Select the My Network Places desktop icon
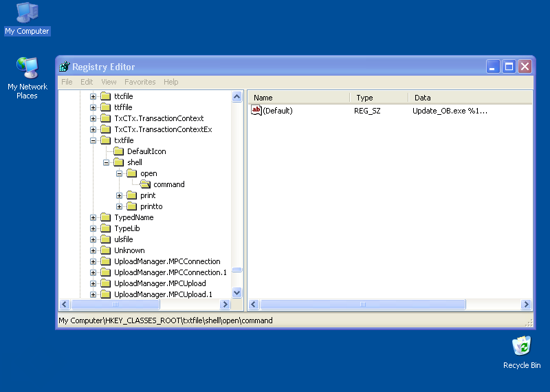 tap(27, 78)
